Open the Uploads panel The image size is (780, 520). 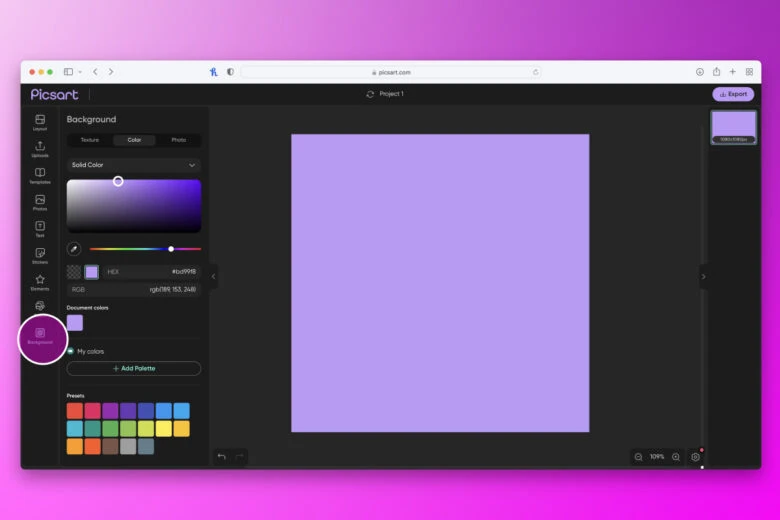click(x=40, y=148)
